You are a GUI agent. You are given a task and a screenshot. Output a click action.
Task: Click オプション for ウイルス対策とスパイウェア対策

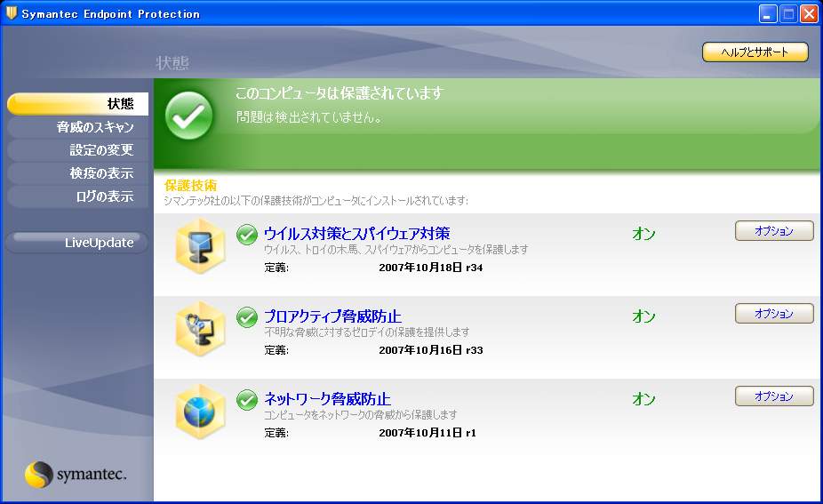tap(774, 231)
